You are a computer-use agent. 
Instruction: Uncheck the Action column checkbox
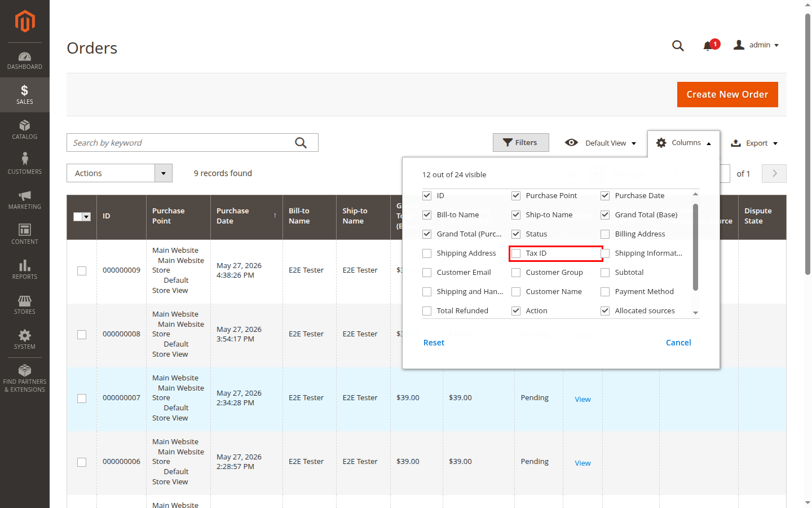tap(516, 311)
